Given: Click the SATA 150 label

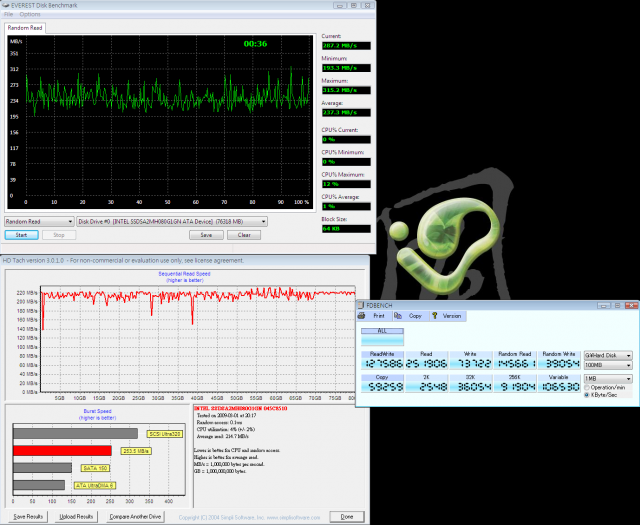Looking at the screenshot, I should (x=95, y=468).
